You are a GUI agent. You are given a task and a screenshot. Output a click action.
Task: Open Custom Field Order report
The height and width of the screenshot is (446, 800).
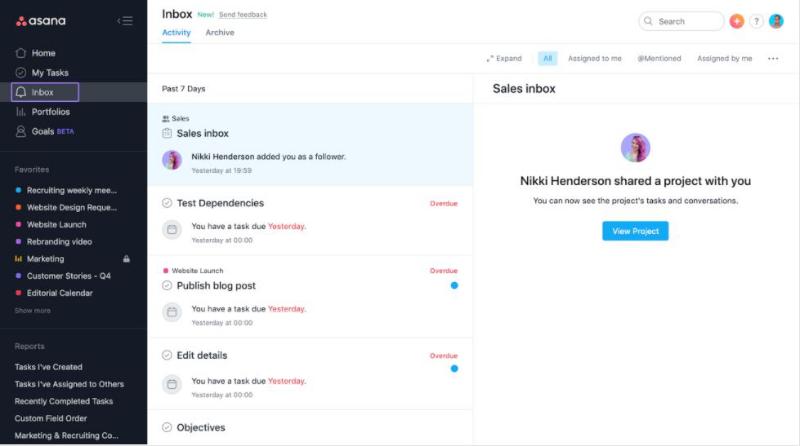(51, 418)
